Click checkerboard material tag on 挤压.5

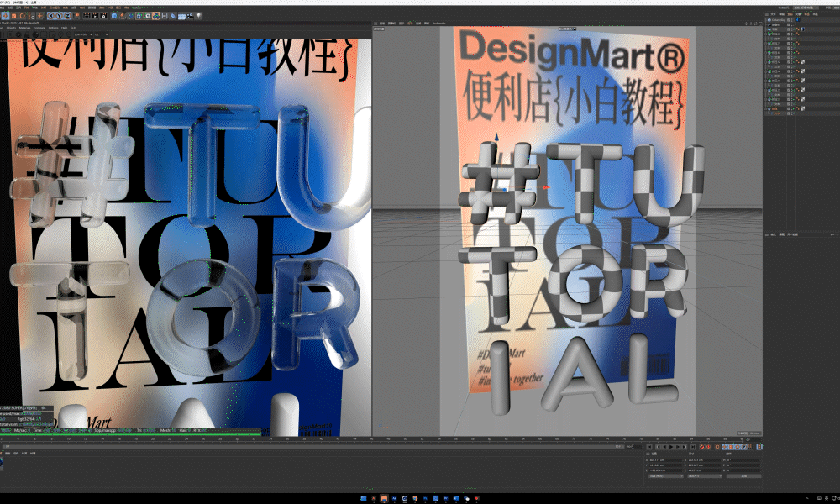[802, 61]
